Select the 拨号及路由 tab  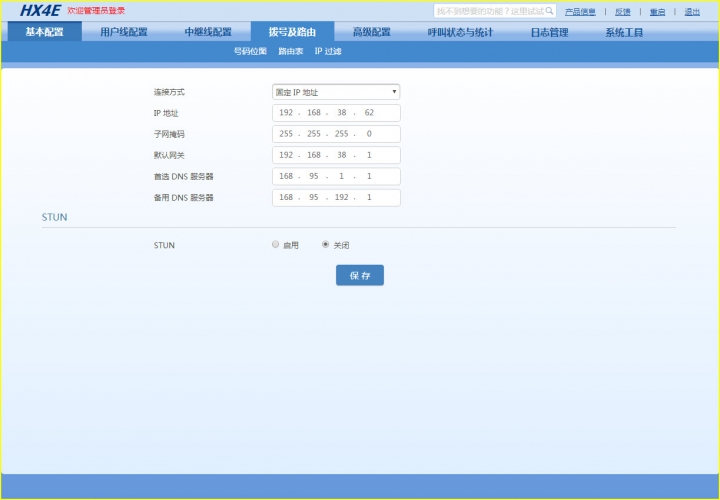coord(292,32)
